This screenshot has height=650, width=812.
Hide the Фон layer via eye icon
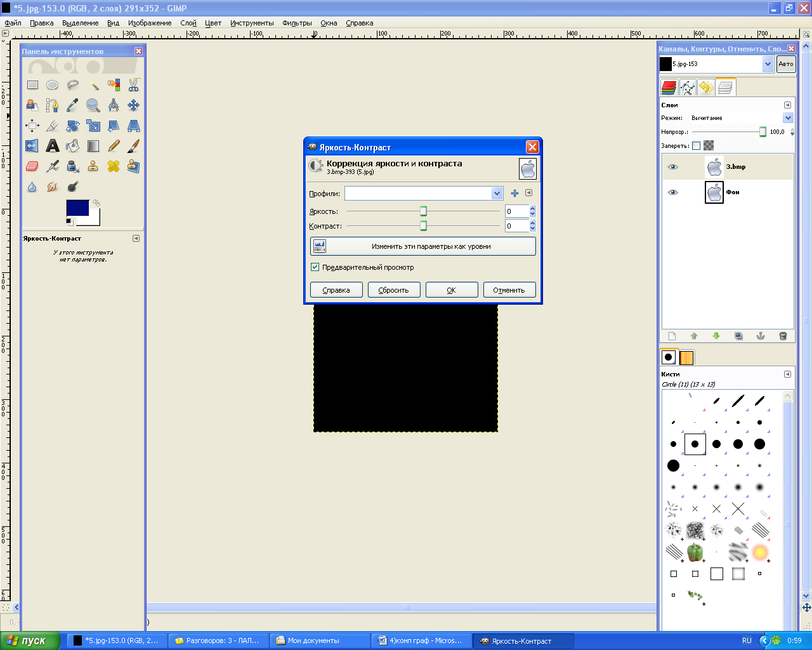coord(672,192)
